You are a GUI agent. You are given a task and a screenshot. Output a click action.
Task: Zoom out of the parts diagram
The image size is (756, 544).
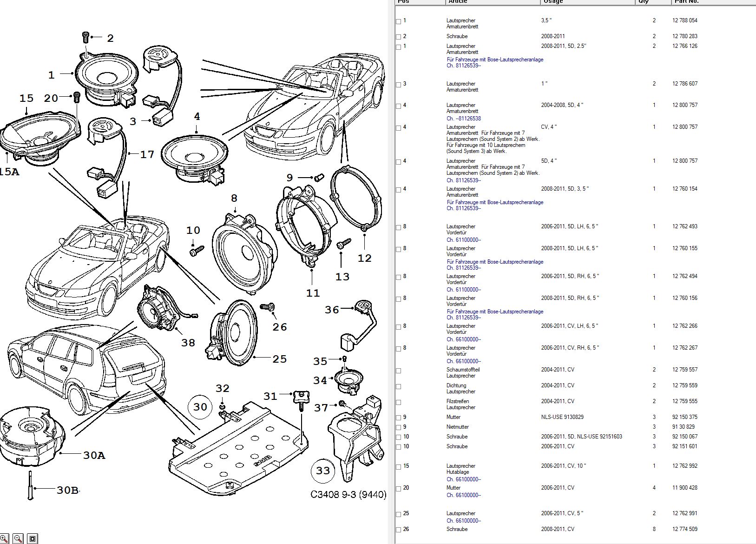pos(18,538)
